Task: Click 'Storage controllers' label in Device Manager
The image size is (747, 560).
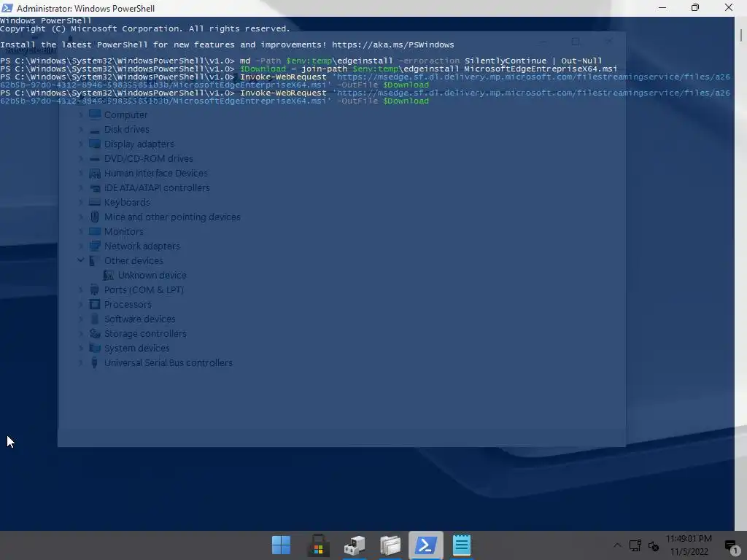Action: click(145, 334)
